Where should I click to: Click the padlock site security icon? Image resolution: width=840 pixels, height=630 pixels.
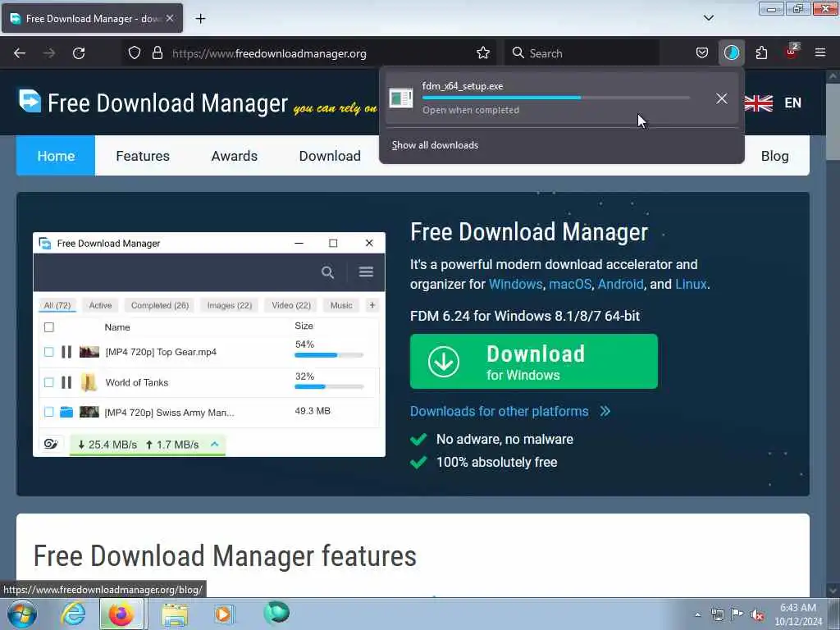[157, 53]
